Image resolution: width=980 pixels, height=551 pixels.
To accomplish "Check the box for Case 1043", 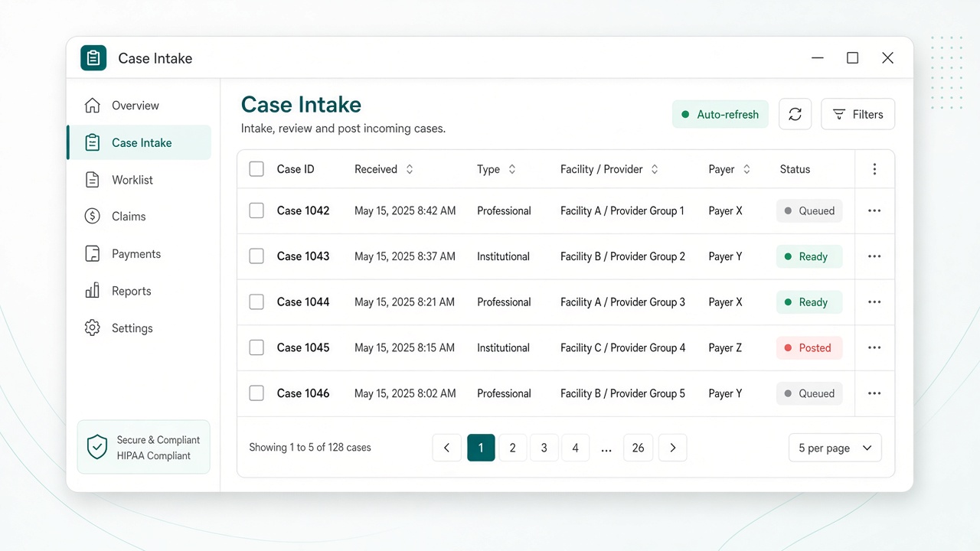I will pos(256,256).
